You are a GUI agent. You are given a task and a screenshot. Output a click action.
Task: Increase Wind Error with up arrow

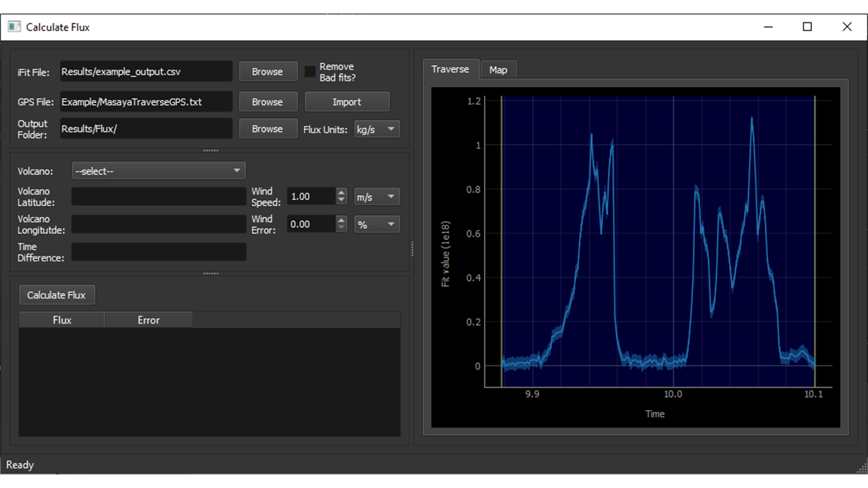342,220
